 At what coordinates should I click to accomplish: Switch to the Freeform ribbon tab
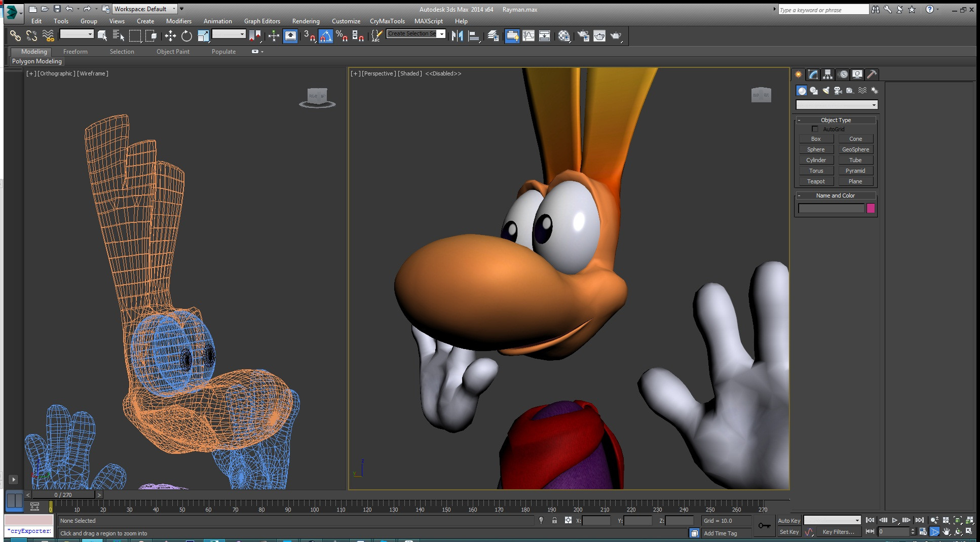76,52
